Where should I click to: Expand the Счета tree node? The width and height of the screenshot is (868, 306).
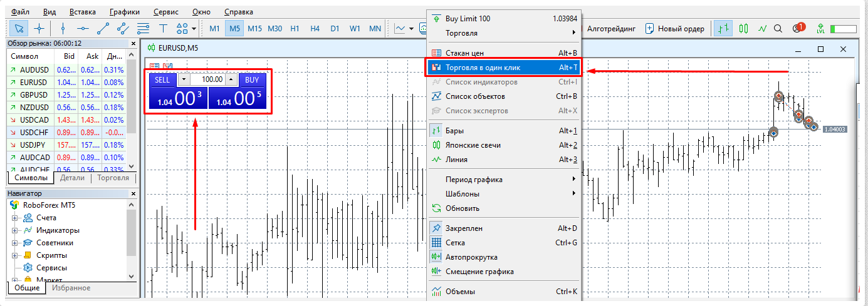point(15,218)
